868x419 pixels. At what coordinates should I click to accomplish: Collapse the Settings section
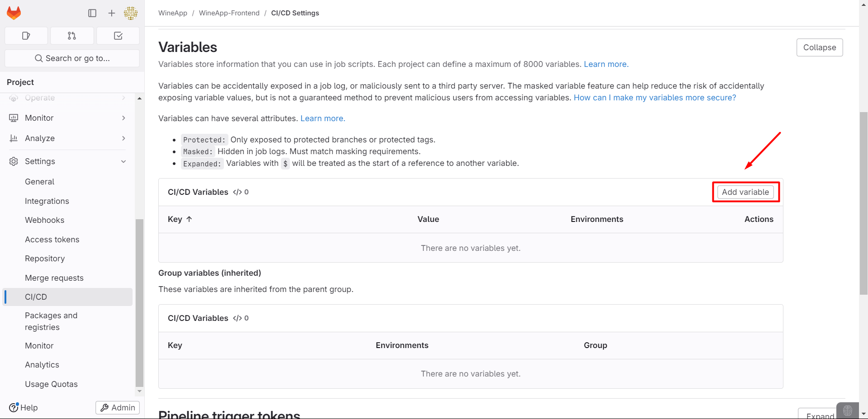coord(123,161)
